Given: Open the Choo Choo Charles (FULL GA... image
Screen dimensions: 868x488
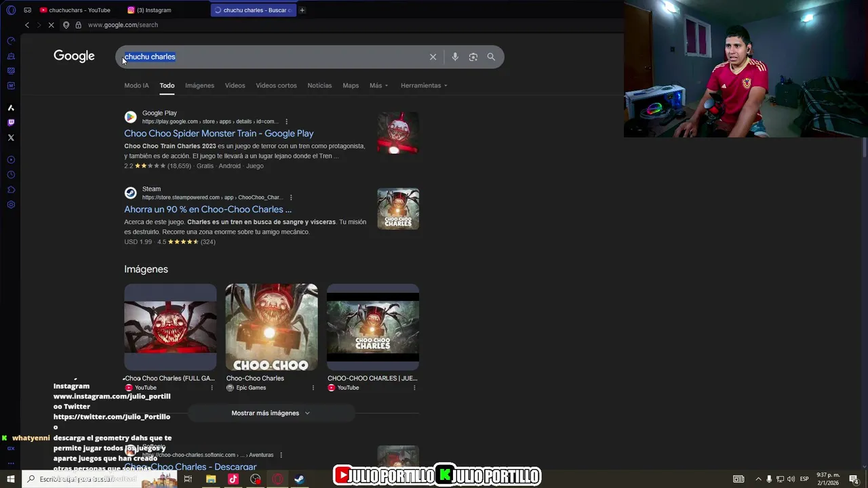Looking at the screenshot, I should [170, 327].
